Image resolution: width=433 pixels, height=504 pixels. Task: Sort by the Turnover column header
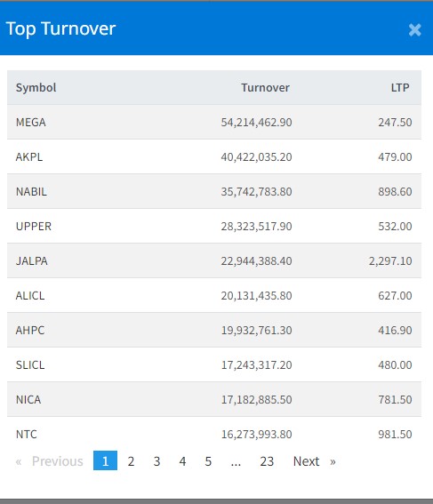tap(265, 87)
